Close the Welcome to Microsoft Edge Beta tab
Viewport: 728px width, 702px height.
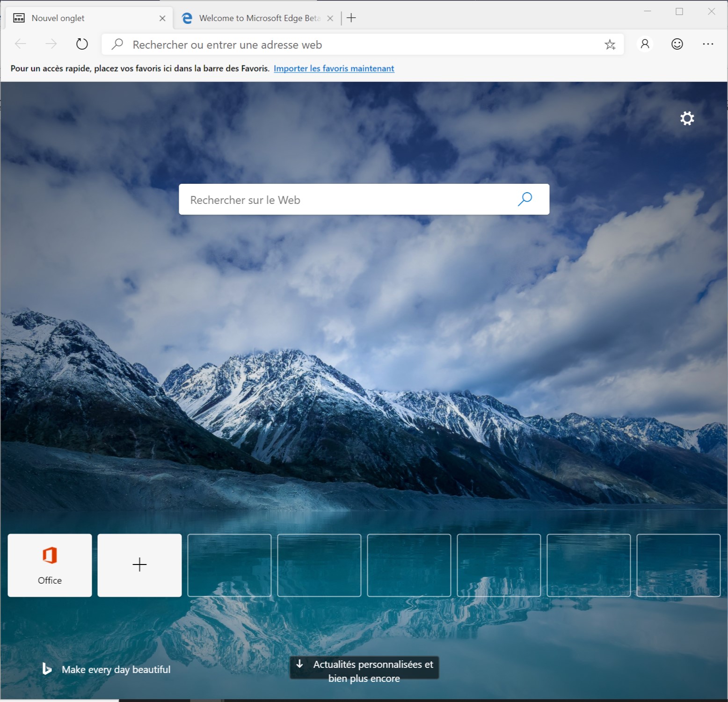tap(330, 18)
